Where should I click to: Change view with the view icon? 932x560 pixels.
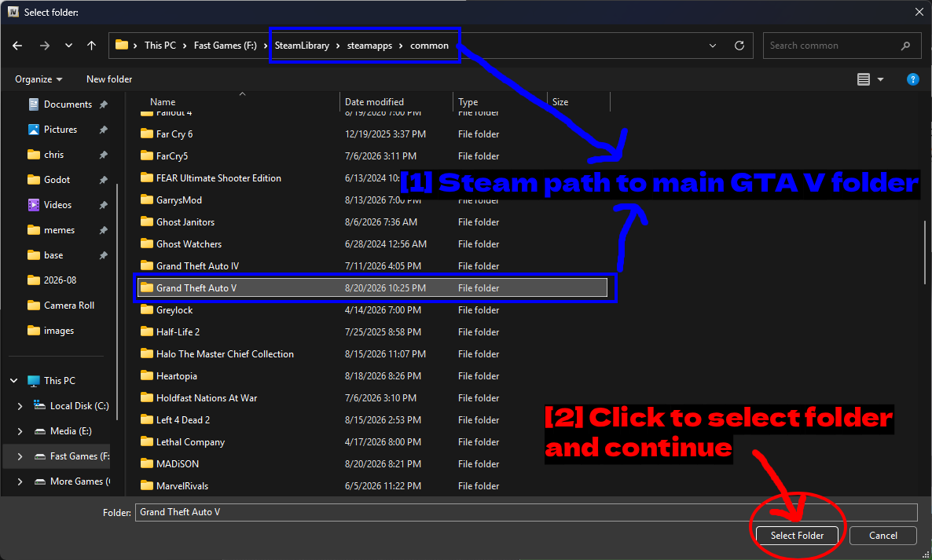[x=864, y=79]
